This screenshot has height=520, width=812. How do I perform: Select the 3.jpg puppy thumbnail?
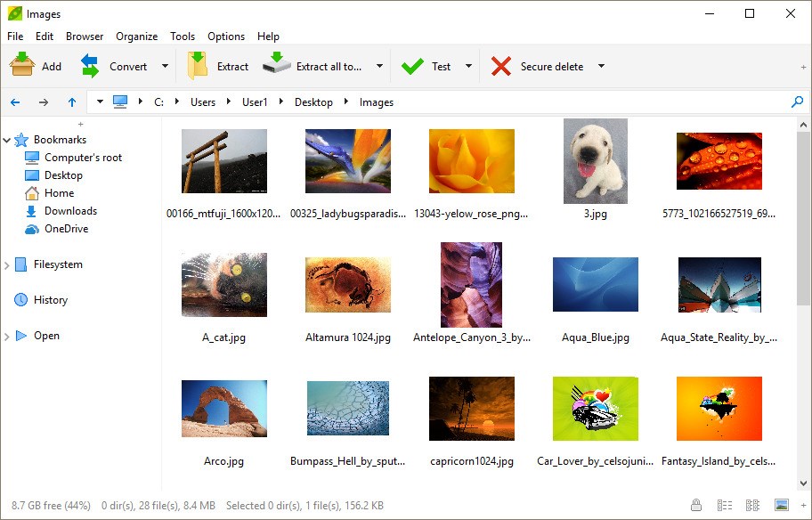point(595,161)
